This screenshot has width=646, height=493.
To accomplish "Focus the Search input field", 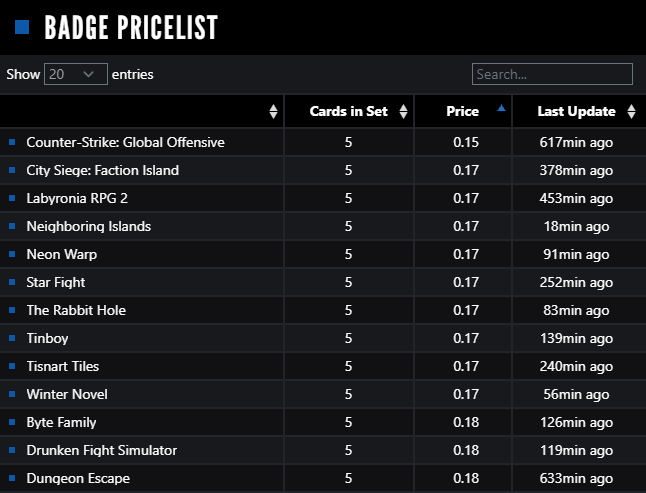I will (552, 74).
